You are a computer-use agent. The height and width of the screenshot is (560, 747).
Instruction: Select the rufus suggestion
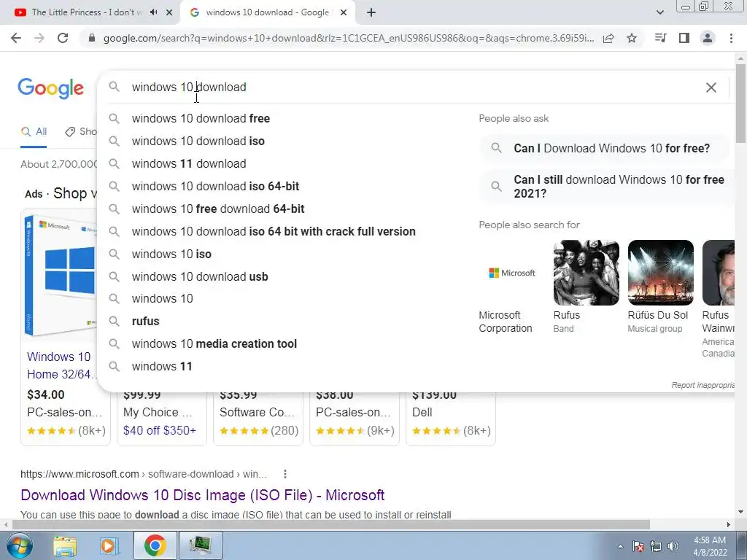click(145, 322)
